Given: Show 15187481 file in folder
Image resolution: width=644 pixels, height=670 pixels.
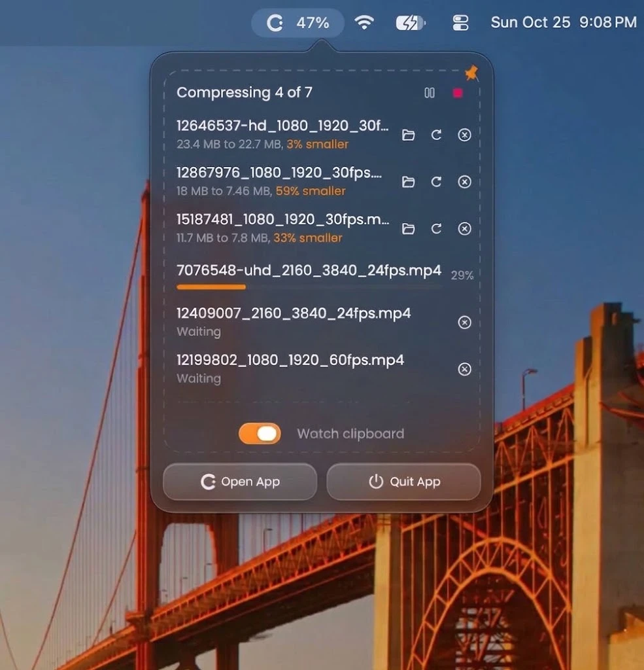Looking at the screenshot, I should [408, 228].
